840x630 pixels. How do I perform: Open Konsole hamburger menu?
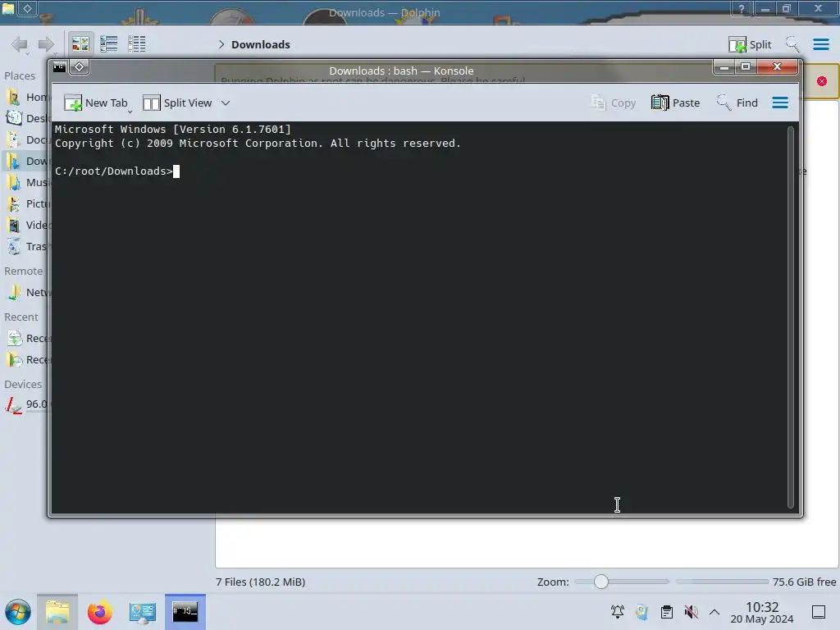[780, 103]
